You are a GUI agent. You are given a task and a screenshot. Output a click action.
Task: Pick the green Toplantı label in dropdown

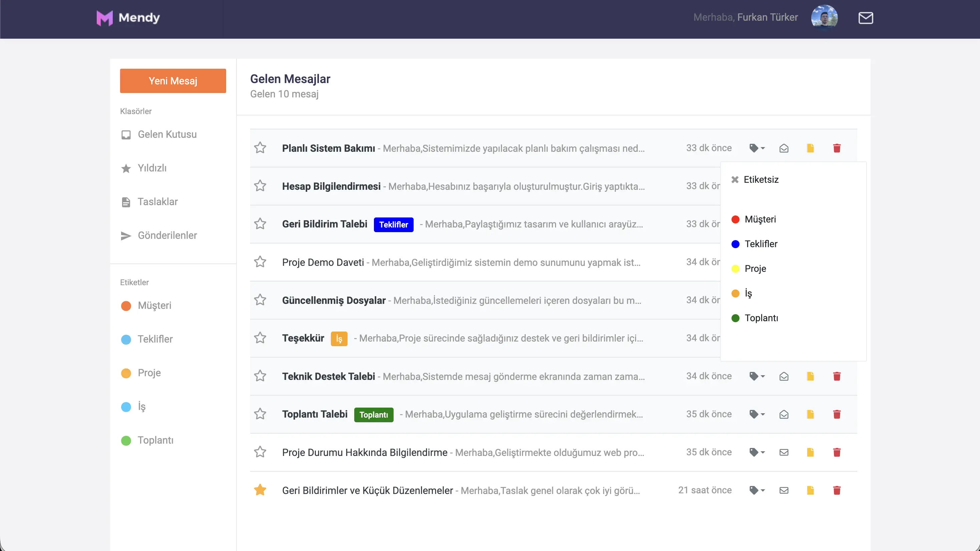click(x=761, y=318)
